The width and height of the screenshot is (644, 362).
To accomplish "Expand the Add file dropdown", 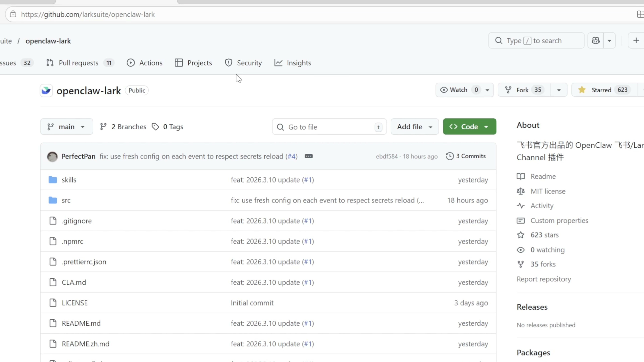I will [x=415, y=127].
